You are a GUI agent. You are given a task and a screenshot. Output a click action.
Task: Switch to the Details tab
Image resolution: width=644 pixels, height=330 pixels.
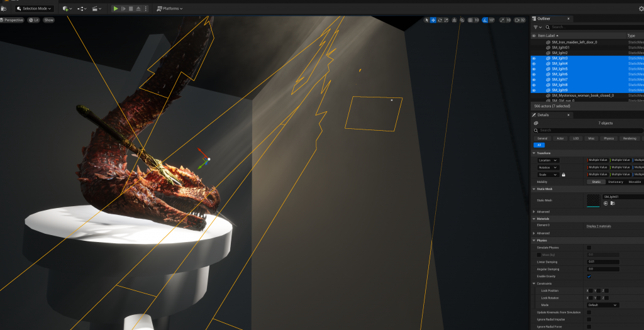pyautogui.click(x=543, y=115)
